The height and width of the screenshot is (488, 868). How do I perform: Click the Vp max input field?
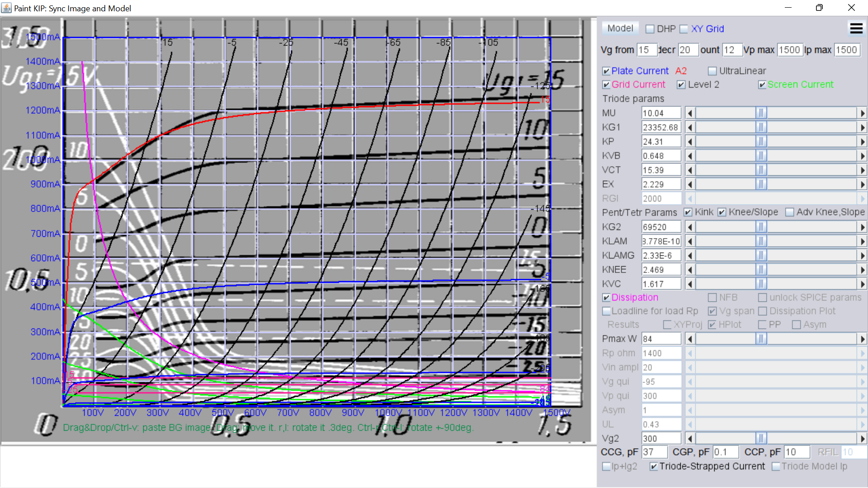point(790,50)
